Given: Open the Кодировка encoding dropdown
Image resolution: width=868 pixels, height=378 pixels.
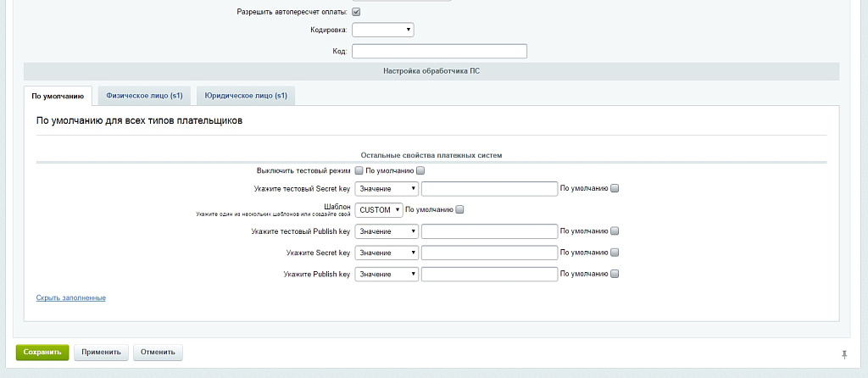Looking at the screenshot, I should pyautogui.click(x=383, y=30).
